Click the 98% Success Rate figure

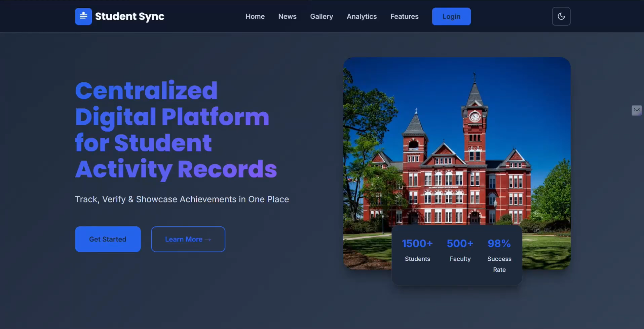click(x=499, y=244)
